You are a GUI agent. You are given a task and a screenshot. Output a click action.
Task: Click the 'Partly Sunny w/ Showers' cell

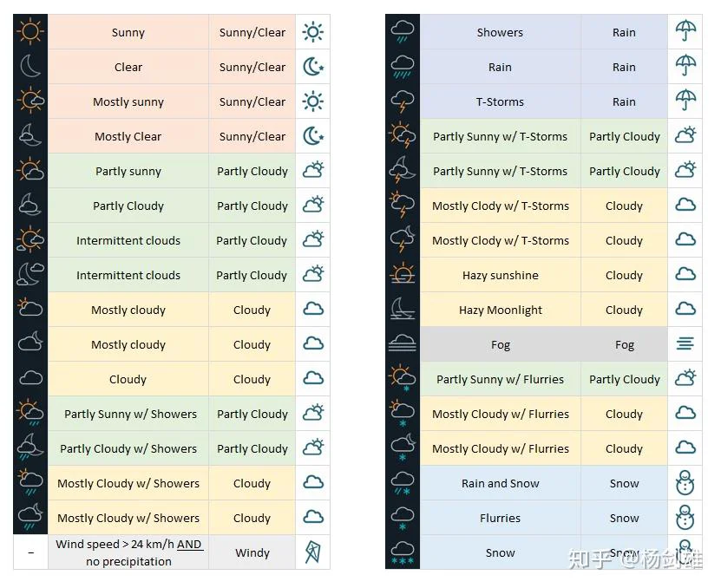pyautogui.click(x=128, y=414)
